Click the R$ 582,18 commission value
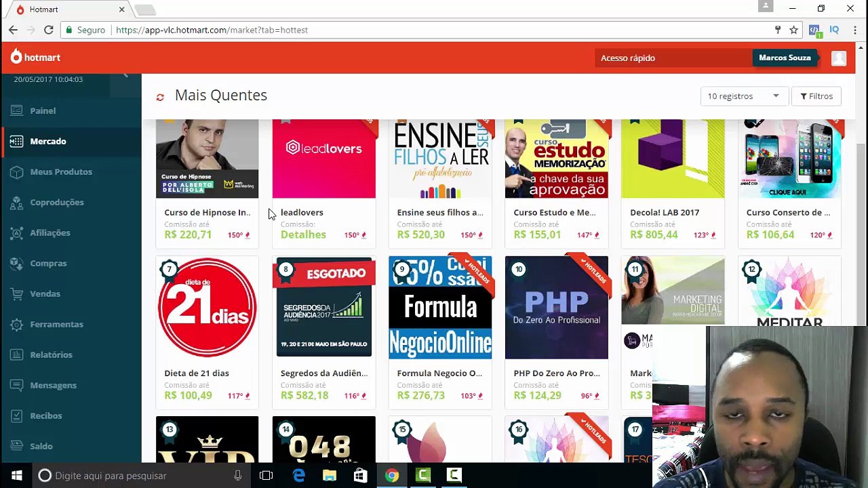Screen dimensions: 868x488 pos(304,395)
